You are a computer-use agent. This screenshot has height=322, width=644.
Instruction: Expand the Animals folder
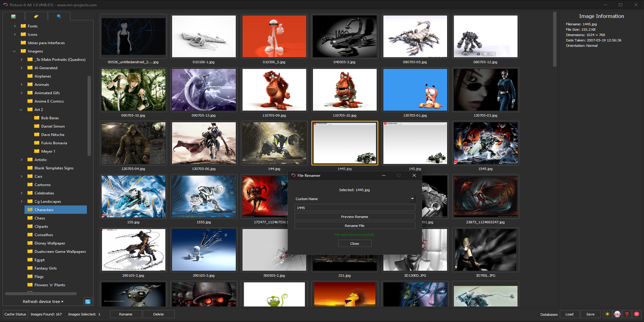(22, 84)
